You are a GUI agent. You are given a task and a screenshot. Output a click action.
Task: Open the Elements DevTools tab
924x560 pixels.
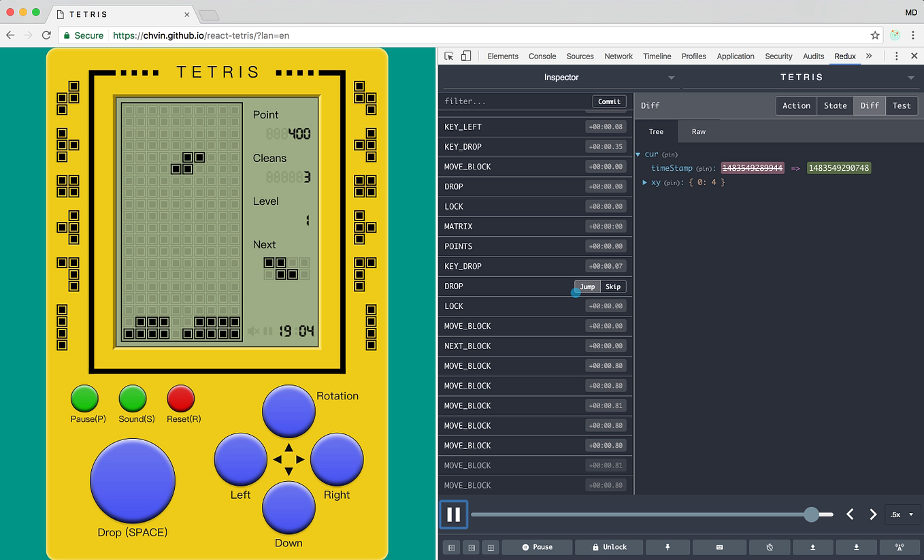[503, 56]
